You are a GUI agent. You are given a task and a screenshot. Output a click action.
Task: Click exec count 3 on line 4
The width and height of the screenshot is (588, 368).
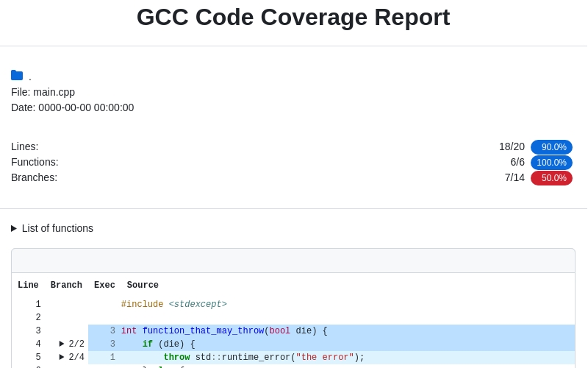(x=112, y=344)
